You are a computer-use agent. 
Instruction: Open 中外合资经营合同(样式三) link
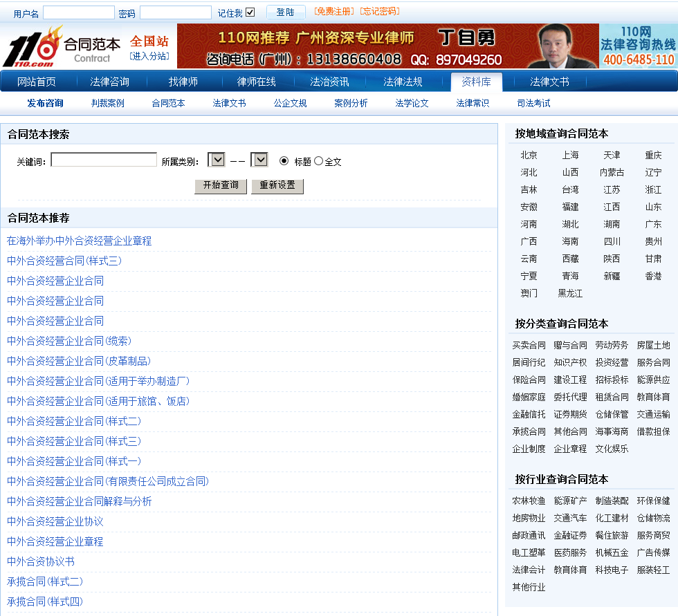coord(64,261)
